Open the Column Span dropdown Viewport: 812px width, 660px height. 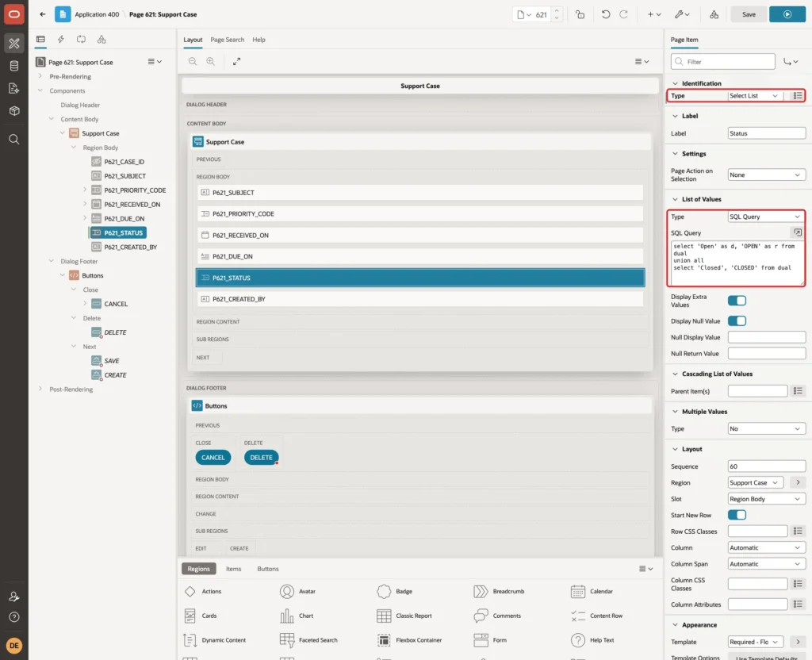767,564
